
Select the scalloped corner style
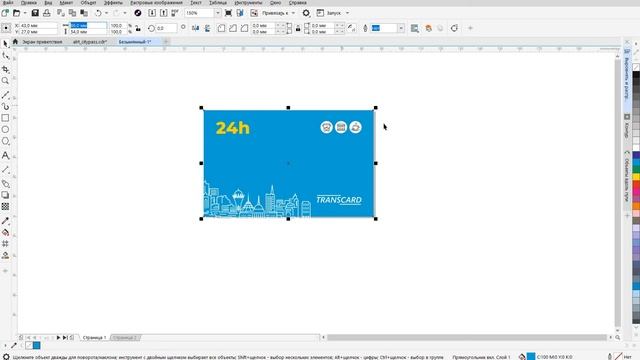pyautogui.click(x=233, y=28)
